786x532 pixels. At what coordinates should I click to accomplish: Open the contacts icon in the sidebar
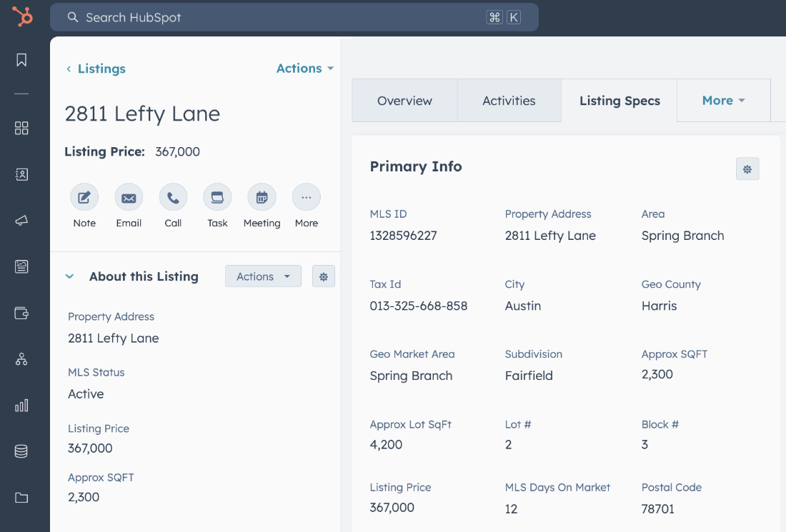click(21, 174)
